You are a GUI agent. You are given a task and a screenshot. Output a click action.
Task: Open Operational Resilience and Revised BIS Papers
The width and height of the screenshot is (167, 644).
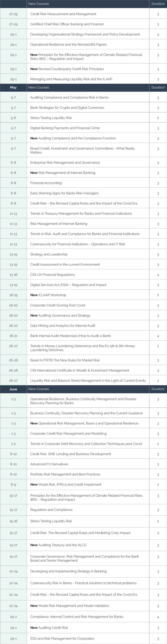[x=68, y=45]
